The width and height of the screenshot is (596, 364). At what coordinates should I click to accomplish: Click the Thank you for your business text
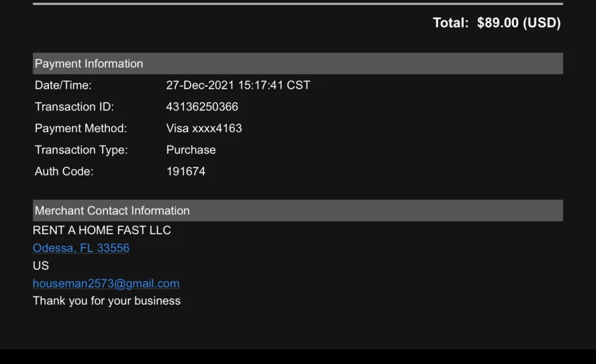(107, 301)
